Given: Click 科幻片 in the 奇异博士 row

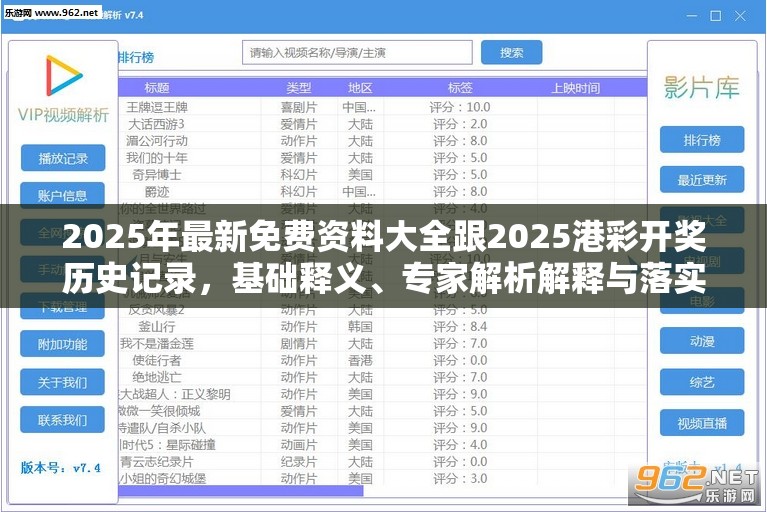Looking at the screenshot, I should click(299, 175).
